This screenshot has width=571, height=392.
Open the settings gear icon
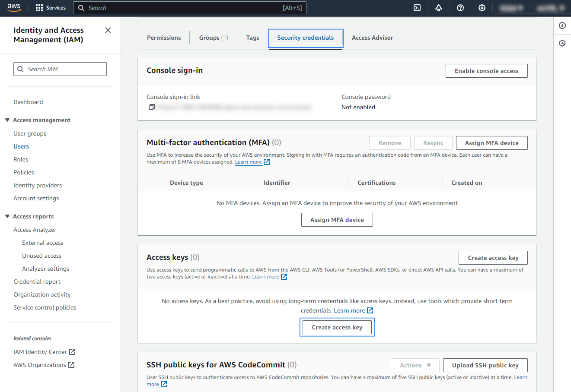pyautogui.click(x=482, y=8)
